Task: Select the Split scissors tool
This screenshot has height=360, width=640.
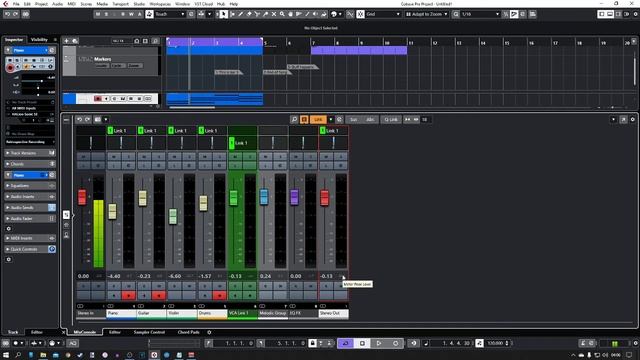Action: [x=257, y=14]
